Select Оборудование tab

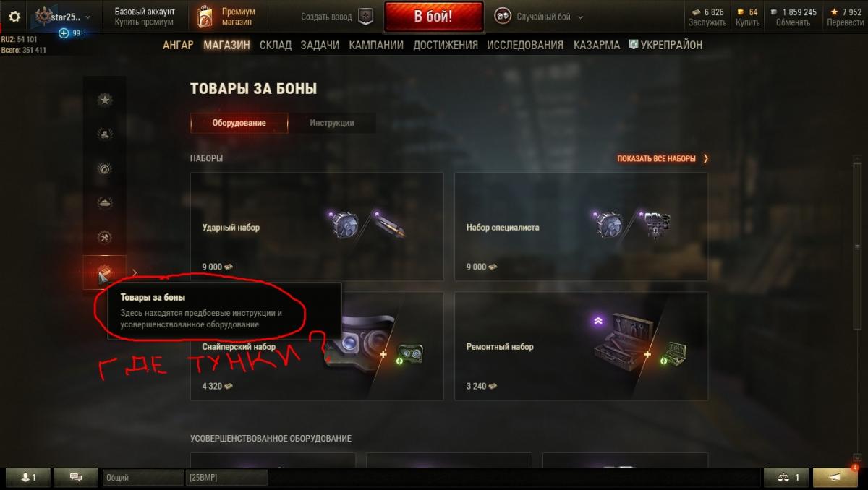tap(239, 123)
